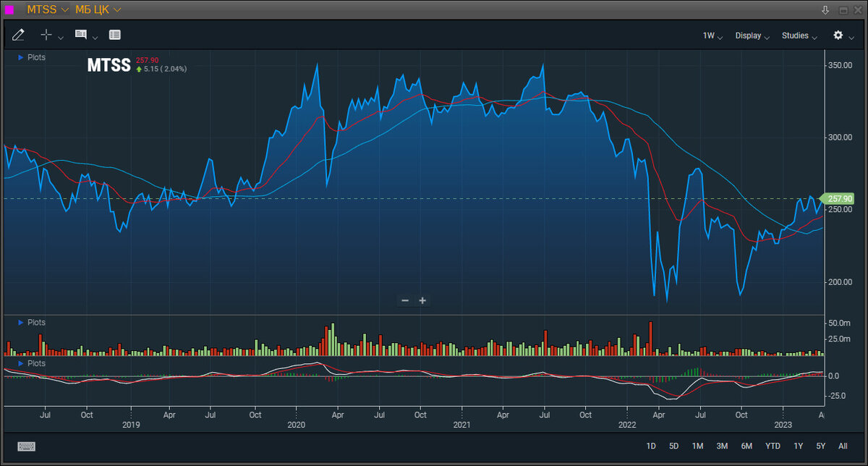Expand the arrow next to gear icon
This screenshot has width=868, height=466.
click(x=851, y=37)
